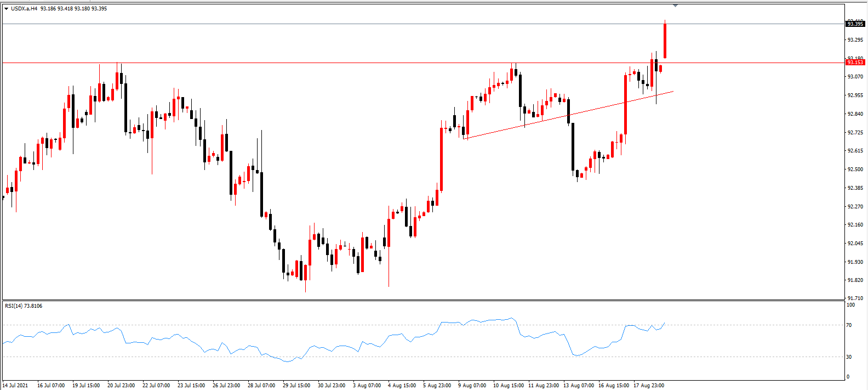Click the 17 Aug 23:00 time axis label

(649, 385)
